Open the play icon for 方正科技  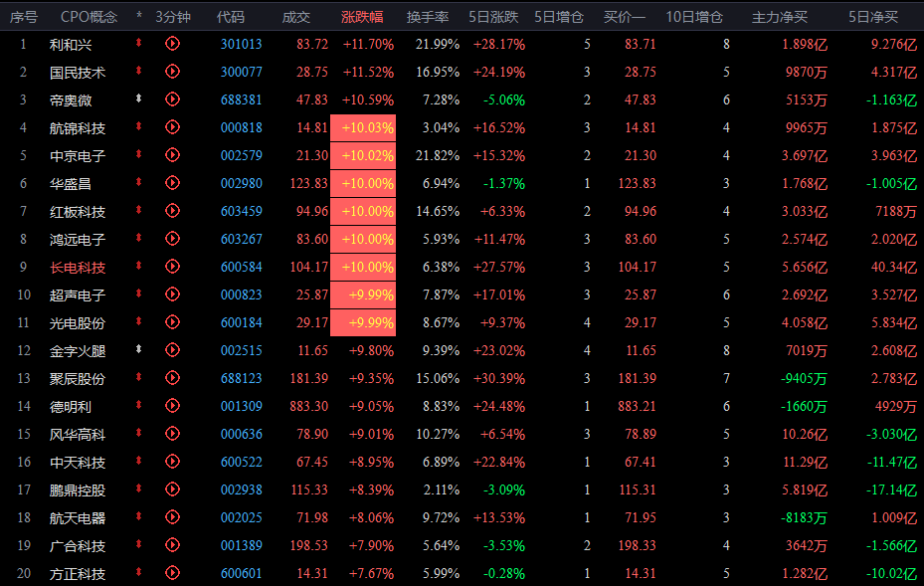172,572
